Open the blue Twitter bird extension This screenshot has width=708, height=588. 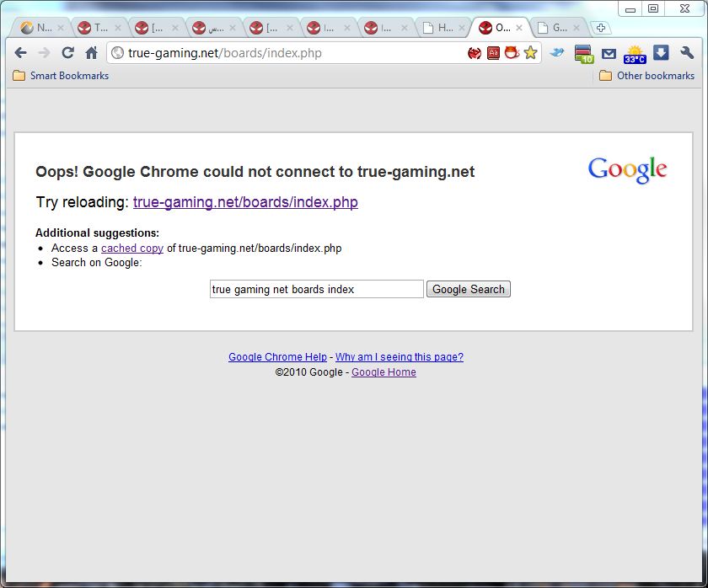[557, 53]
